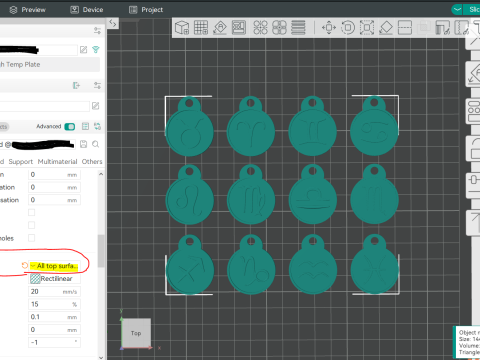
Task: Reset the ironing type with orange arrow
Action: click(24, 266)
